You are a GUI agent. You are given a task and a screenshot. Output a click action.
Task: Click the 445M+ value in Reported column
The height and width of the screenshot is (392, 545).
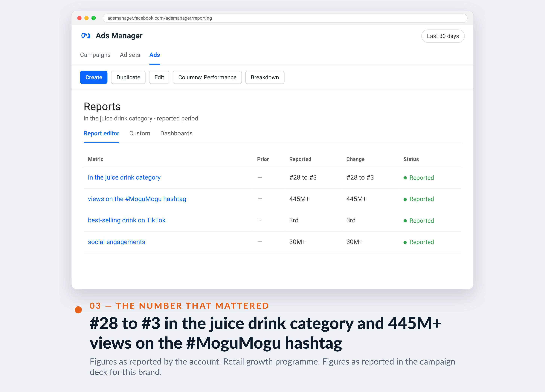coord(299,199)
